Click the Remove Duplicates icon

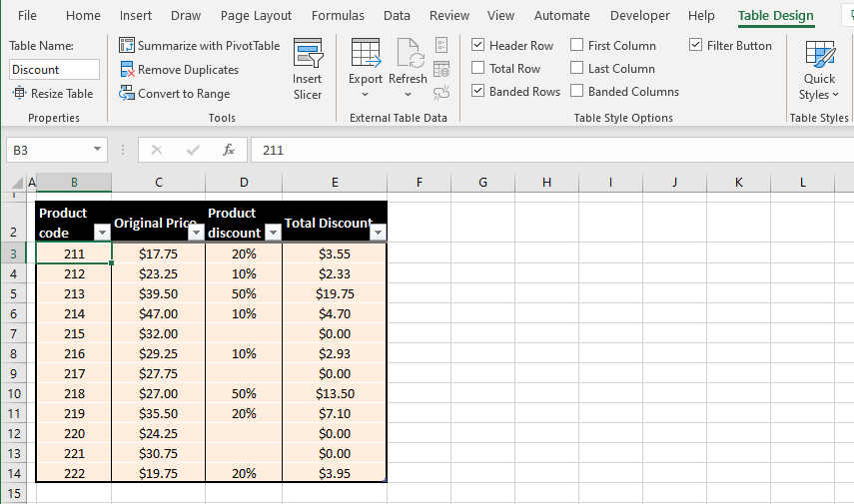coord(127,70)
